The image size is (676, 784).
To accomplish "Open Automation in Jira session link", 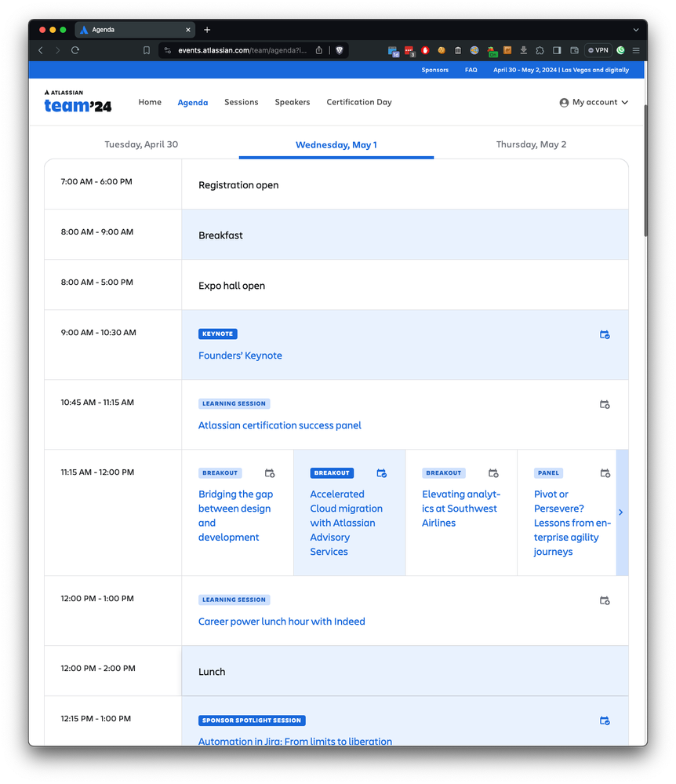I will pos(296,741).
